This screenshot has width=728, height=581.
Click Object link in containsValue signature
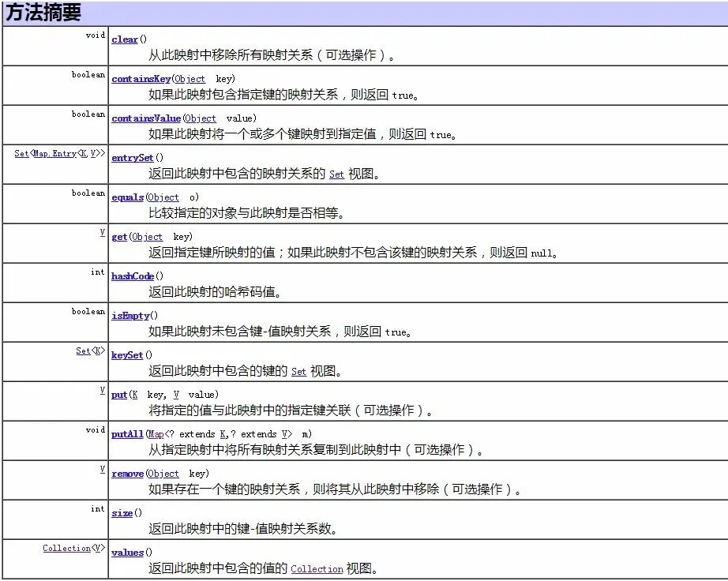coord(201,118)
